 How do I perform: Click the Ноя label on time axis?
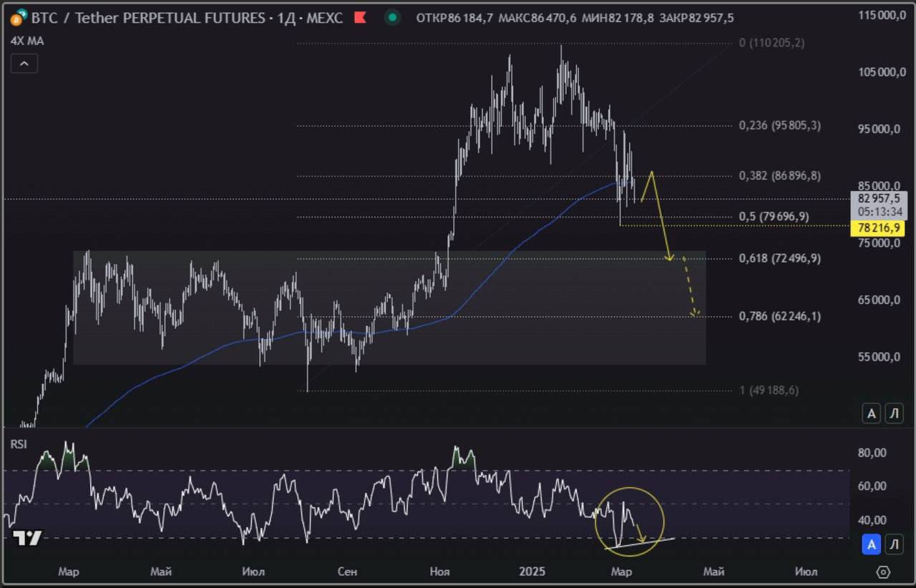pos(440,572)
